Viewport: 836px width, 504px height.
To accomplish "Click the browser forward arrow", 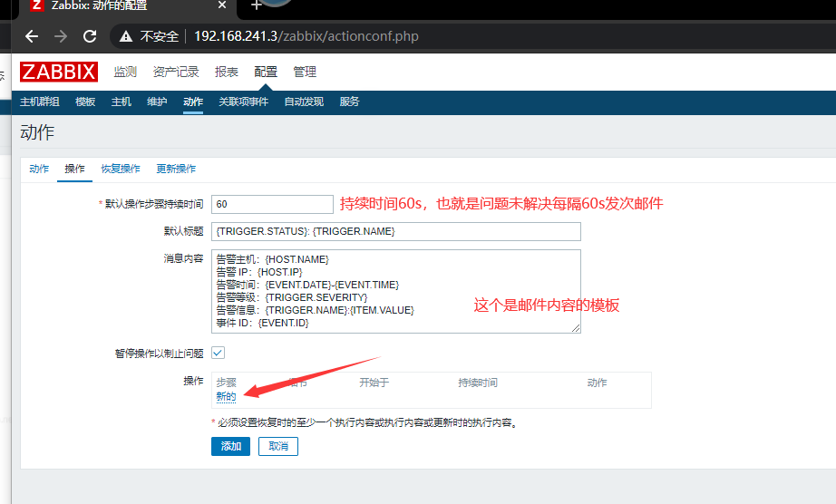I will tap(61, 36).
